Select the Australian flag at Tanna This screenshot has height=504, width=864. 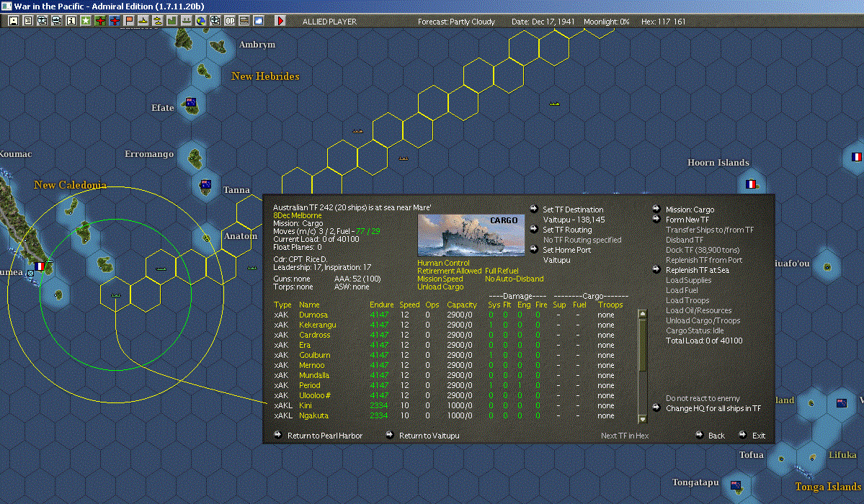[x=205, y=184]
